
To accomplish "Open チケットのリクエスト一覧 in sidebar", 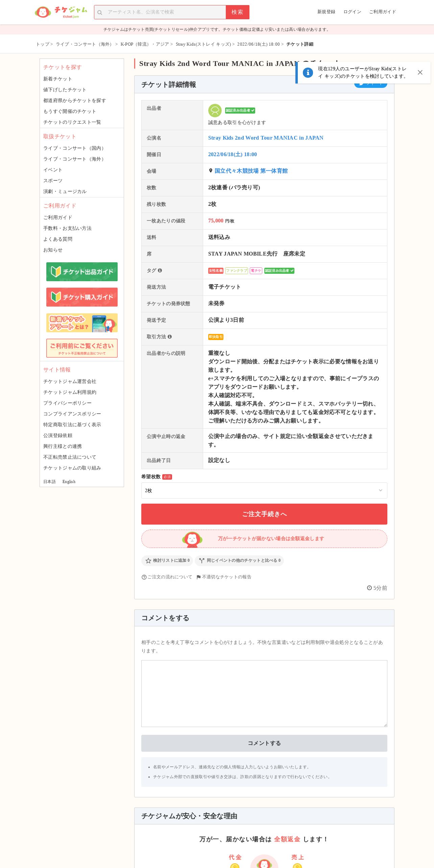I will [x=72, y=122].
